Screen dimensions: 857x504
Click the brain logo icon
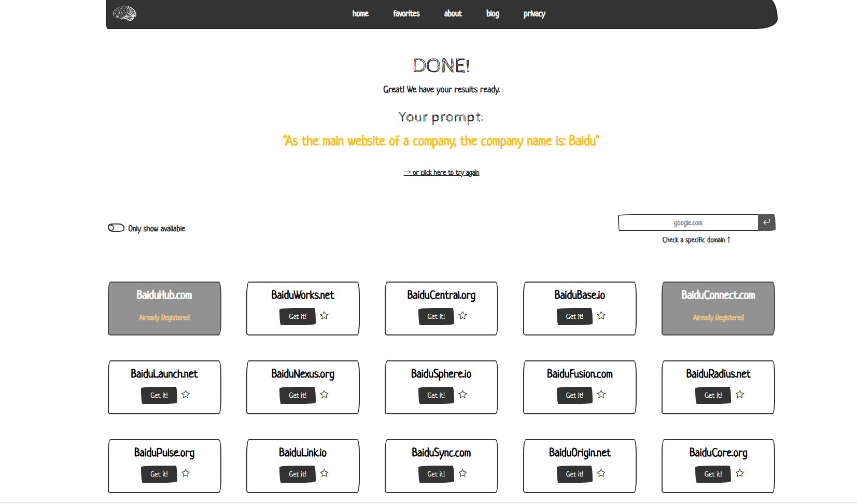(x=124, y=13)
